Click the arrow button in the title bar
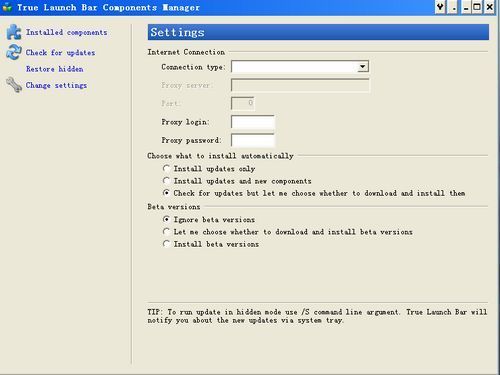 (x=440, y=7)
